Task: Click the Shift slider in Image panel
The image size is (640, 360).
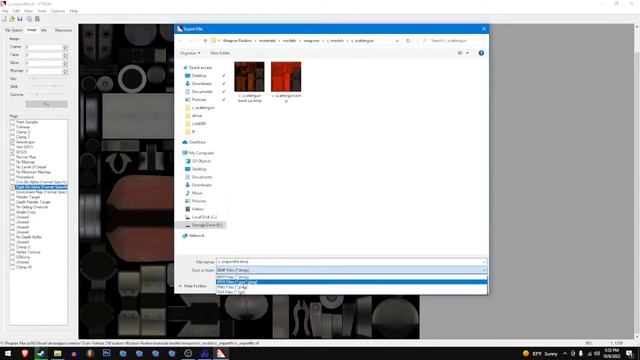Action: (x=47, y=87)
